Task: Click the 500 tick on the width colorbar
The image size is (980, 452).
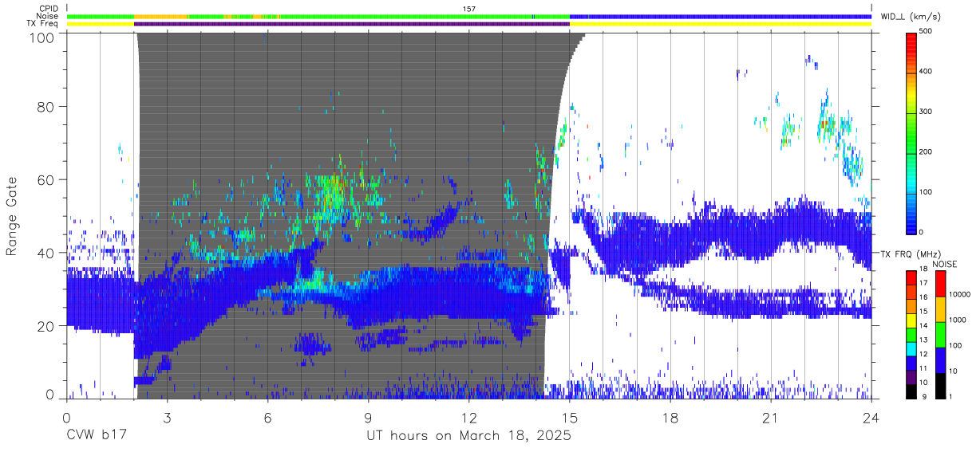Action: click(x=925, y=31)
